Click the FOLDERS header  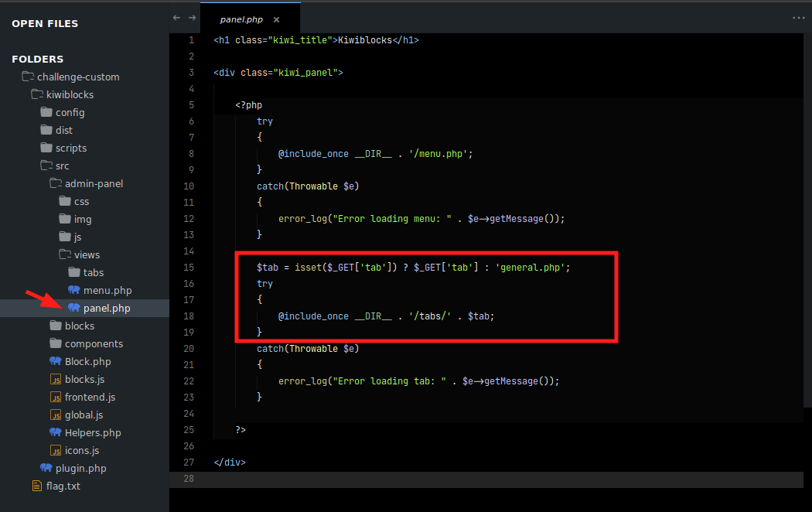pyautogui.click(x=37, y=59)
